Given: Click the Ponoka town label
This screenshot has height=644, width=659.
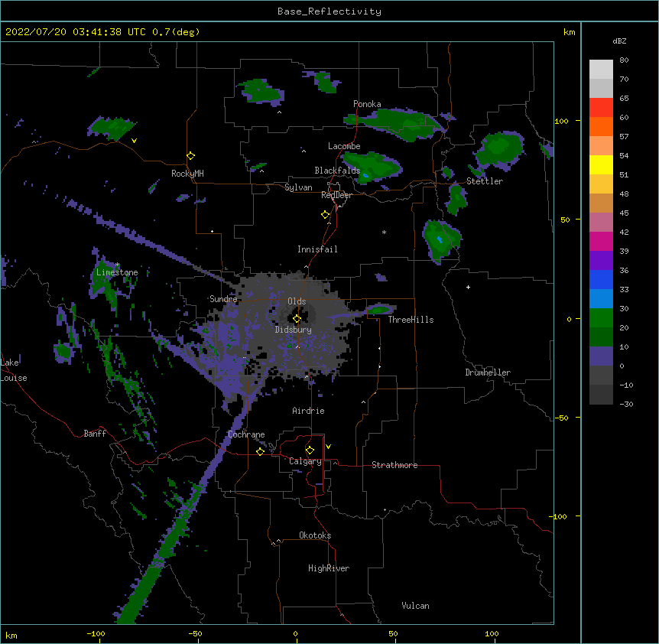Looking at the screenshot, I should 367,104.
